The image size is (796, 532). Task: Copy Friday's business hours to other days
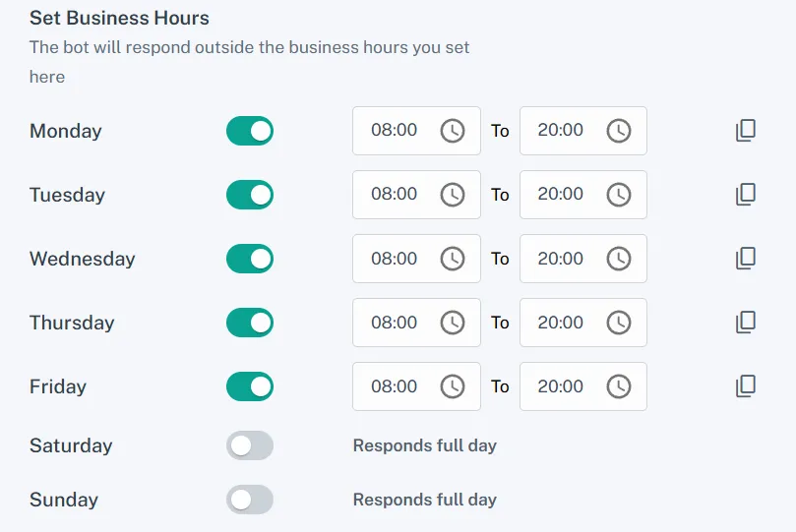(746, 386)
